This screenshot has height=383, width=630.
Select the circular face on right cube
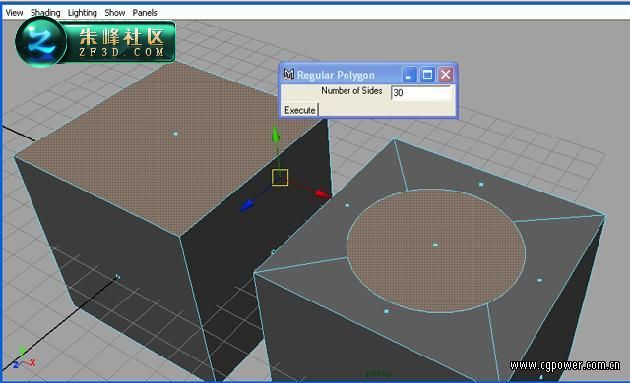point(436,251)
